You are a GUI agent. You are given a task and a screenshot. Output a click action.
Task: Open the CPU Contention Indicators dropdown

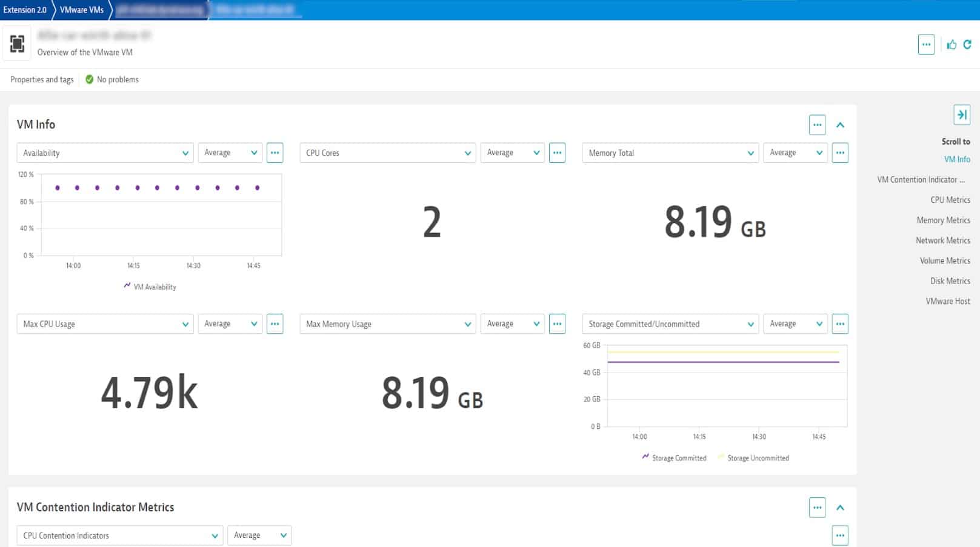pos(119,535)
